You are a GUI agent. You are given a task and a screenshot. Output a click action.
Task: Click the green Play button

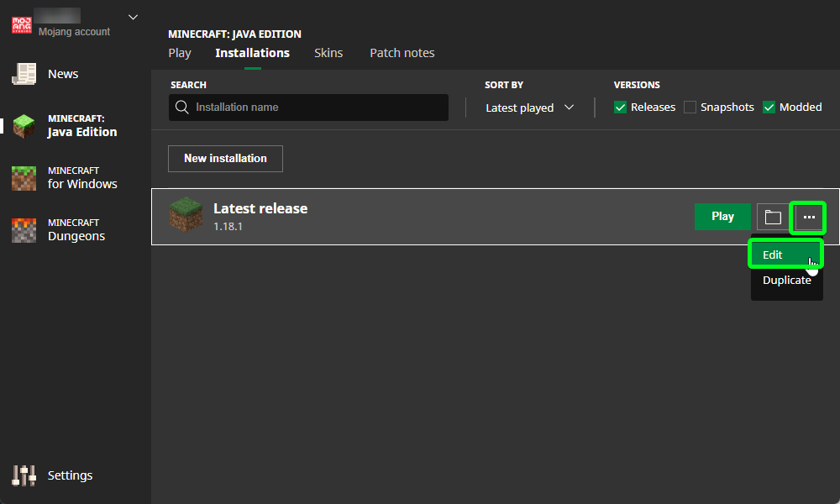pyautogui.click(x=722, y=217)
